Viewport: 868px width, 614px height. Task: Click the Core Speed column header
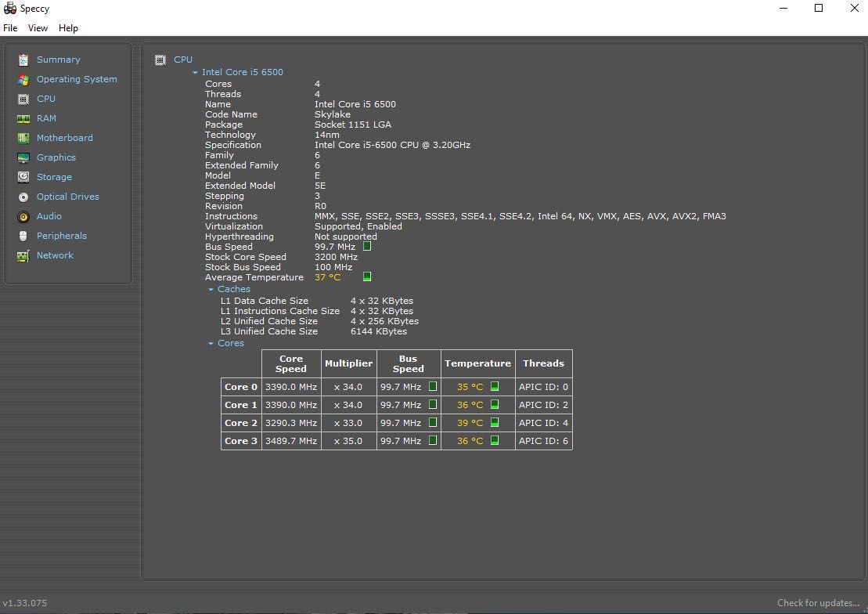point(291,363)
